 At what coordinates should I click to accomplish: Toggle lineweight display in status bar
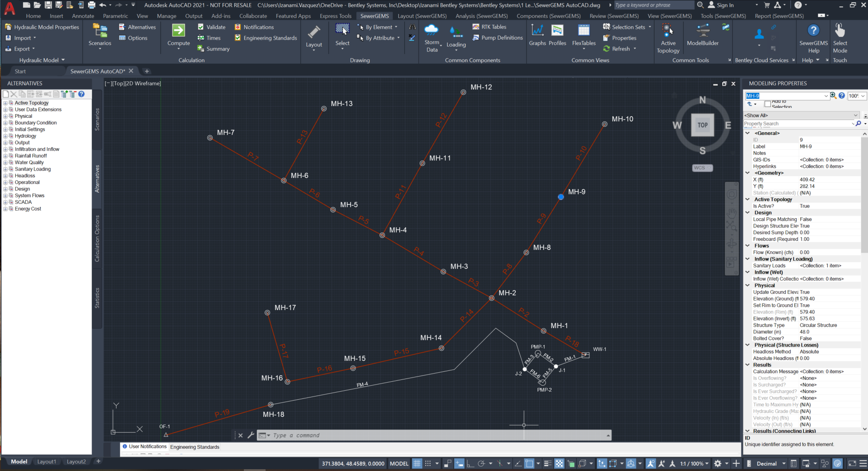(x=548, y=463)
